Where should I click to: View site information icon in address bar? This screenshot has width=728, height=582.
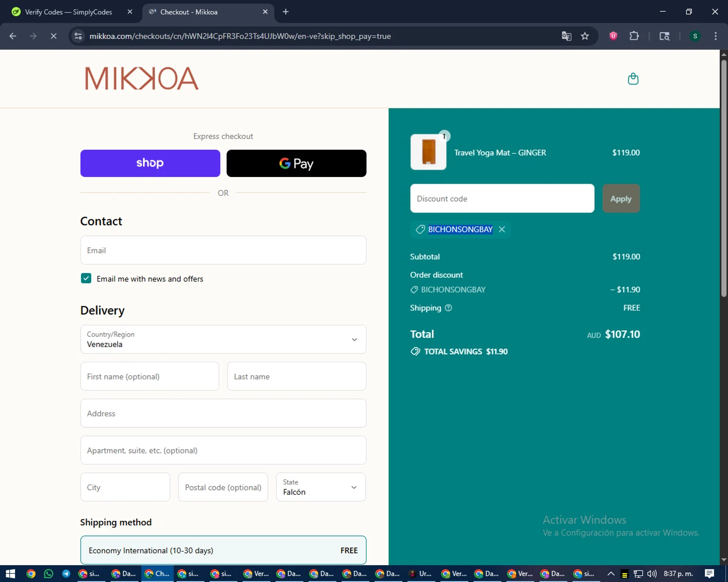(x=78, y=36)
